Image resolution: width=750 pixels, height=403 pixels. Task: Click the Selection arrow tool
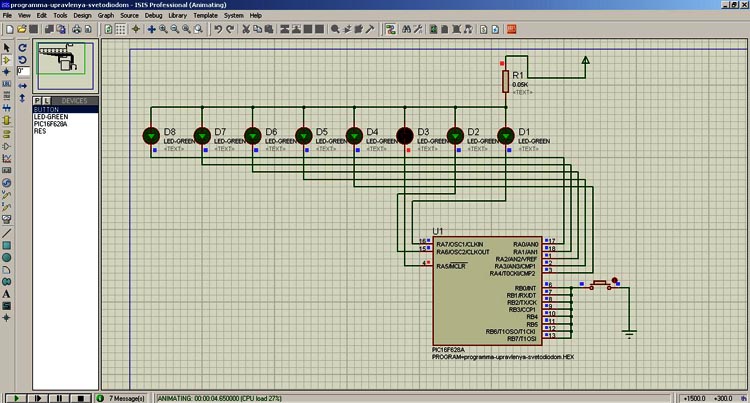(x=7, y=47)
